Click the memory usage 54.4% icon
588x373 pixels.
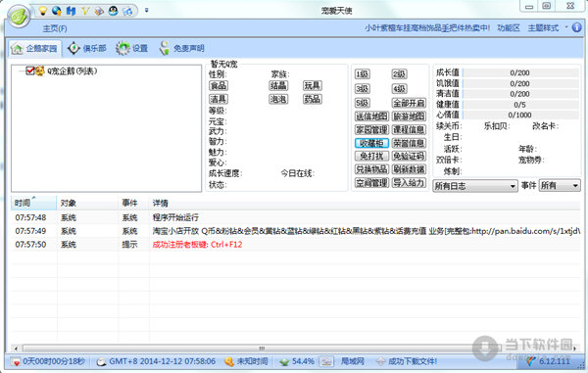[x=284, y=362]
